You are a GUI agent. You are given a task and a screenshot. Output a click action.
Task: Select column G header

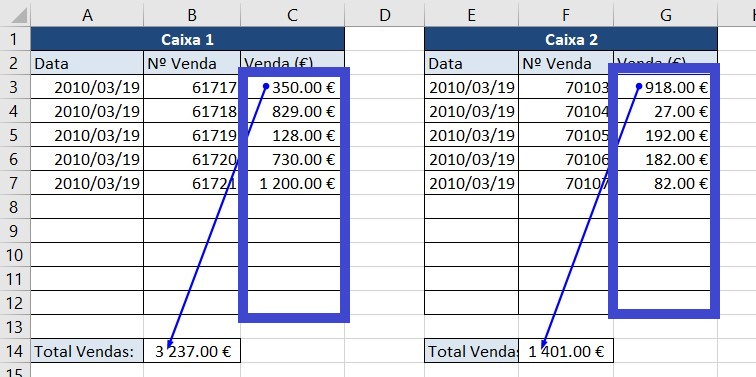point(665,14)
